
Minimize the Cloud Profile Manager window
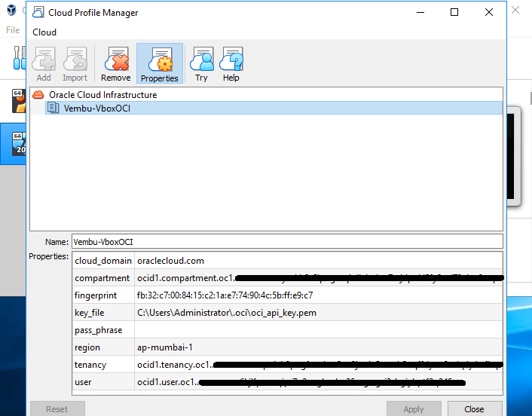(x=420, y=12)
